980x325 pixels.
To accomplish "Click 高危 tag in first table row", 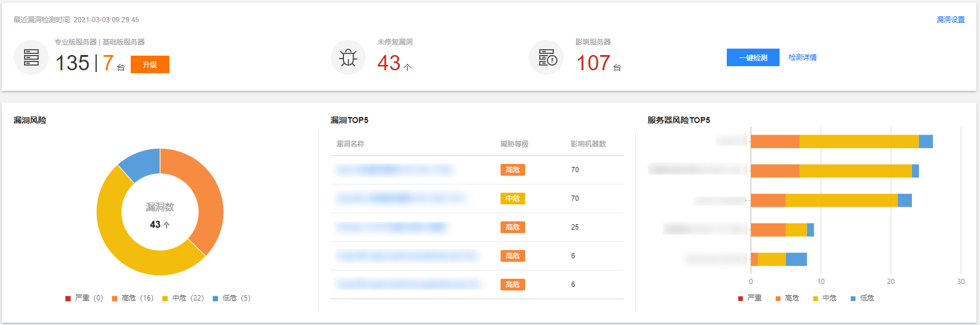I will (x=513, y=170).
